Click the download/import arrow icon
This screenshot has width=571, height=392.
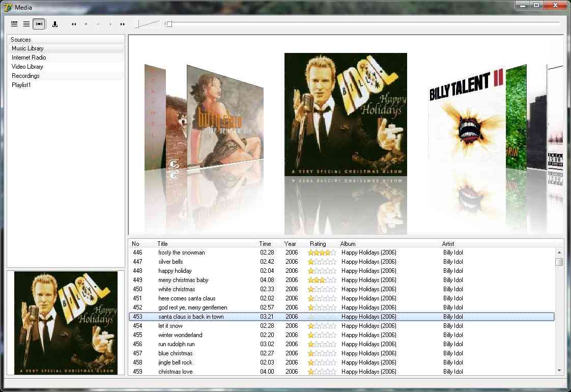pyautogui.click(x=55, y=24)
